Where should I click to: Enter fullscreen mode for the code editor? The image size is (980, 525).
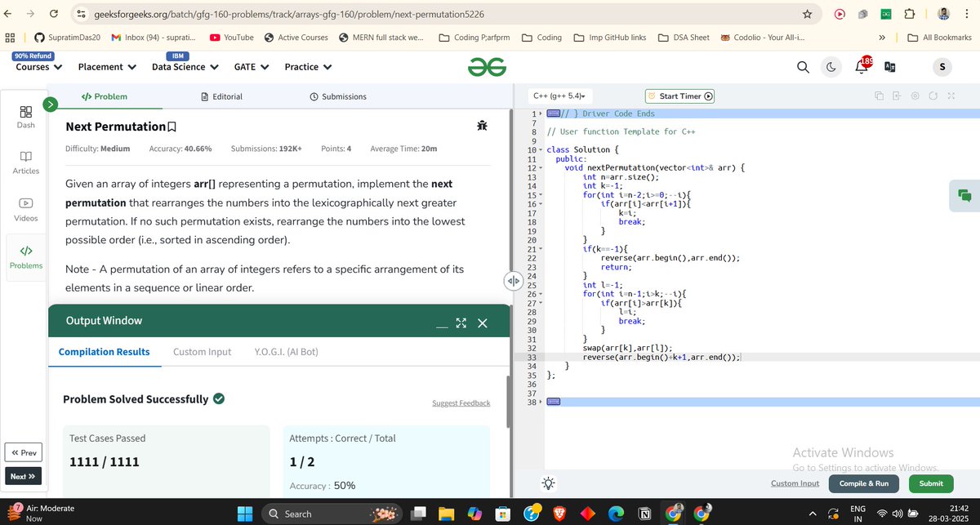click(951, 96)
